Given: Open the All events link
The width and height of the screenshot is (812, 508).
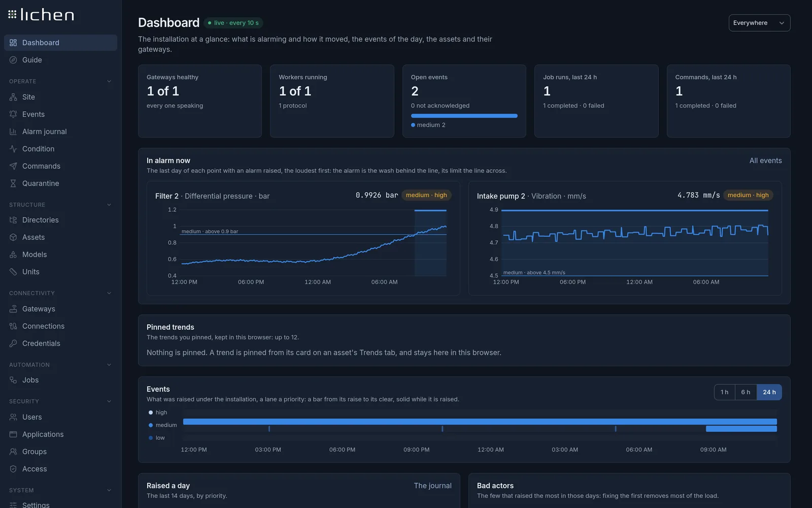Looking at the screenshot, I should (765, 161).
